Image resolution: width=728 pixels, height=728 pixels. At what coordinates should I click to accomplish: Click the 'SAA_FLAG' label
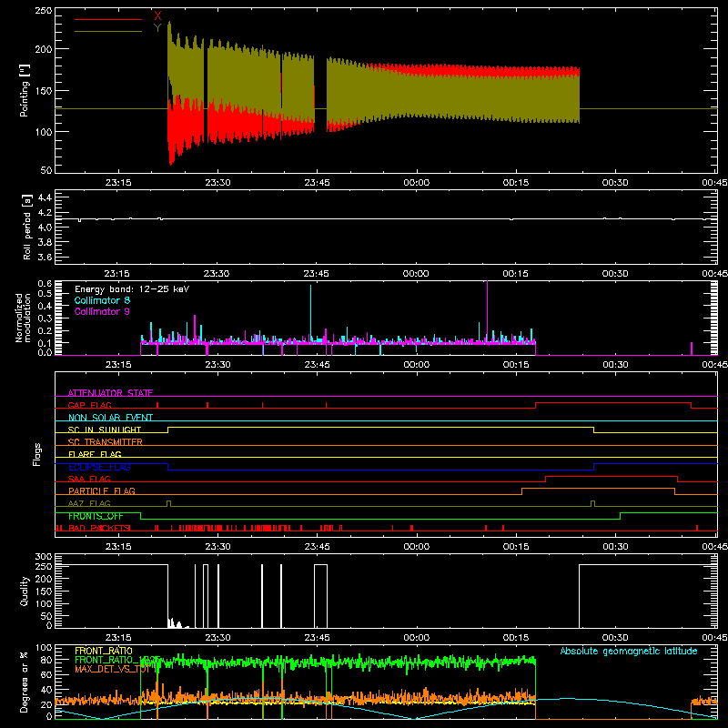click(x=89, y=479)
